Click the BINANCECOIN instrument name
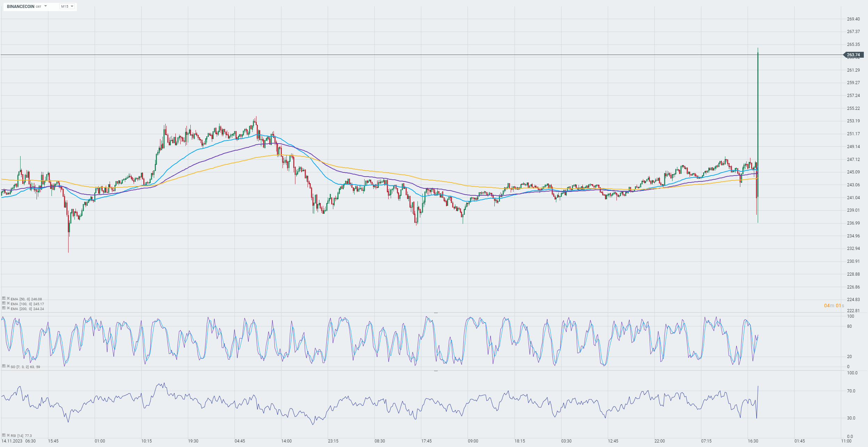The image size is (868, 447). [21, 6]
